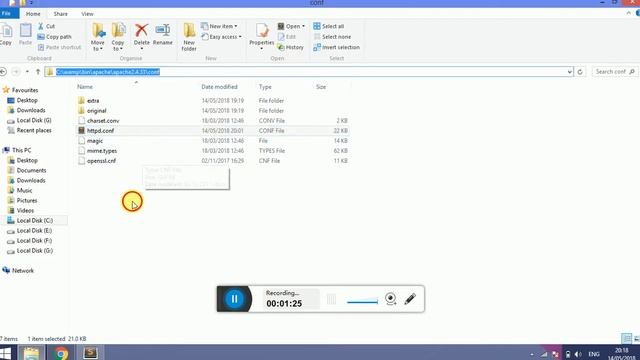Click Select none in the ribbon

coord(332,37)
